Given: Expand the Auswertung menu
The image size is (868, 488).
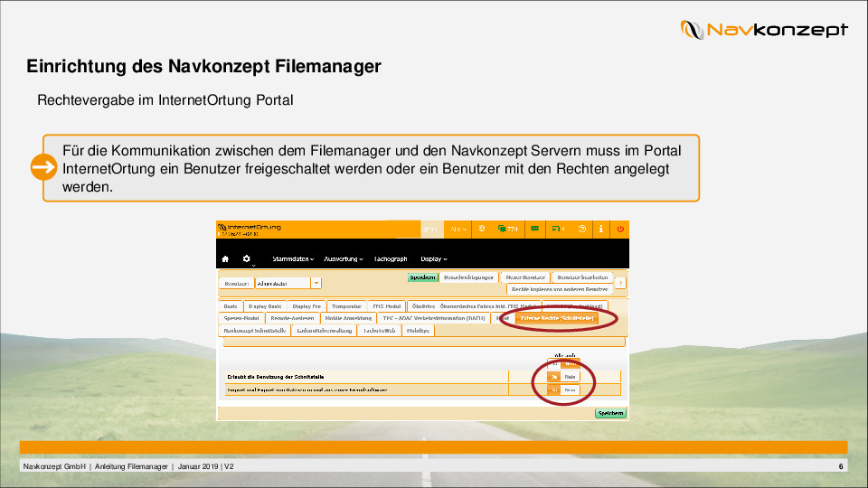Looking at the screenshot, I should pos(344,259).
